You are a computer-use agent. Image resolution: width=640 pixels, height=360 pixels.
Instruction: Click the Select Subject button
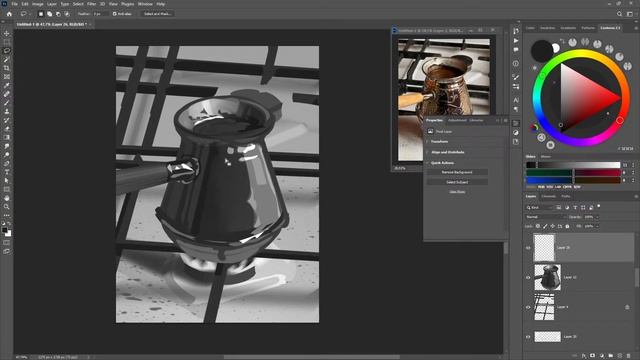(x=457, y=182)
